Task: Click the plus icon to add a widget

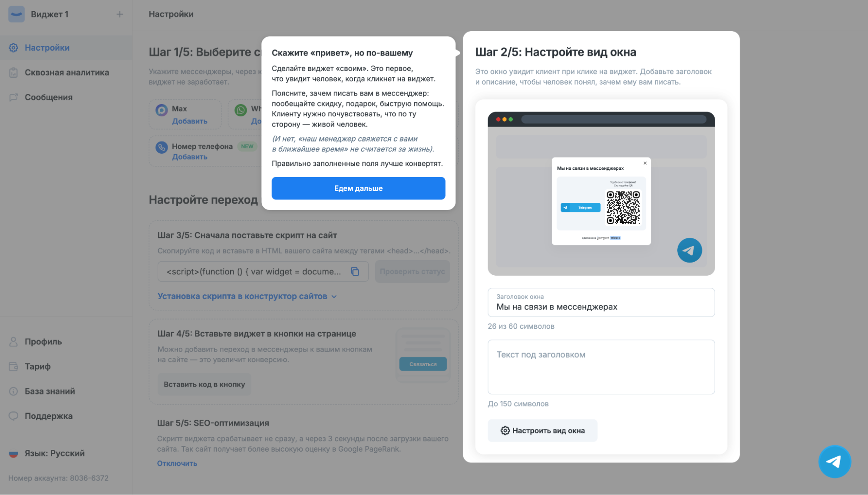Action: pyautogui.click(x=120, y=14)
